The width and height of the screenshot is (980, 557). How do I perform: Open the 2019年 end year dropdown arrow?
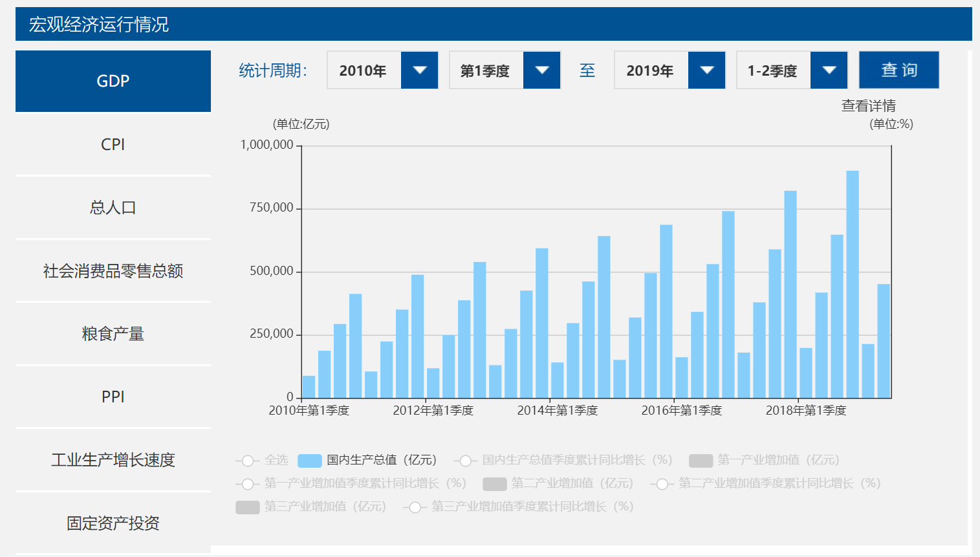click(x=707, y=71)
